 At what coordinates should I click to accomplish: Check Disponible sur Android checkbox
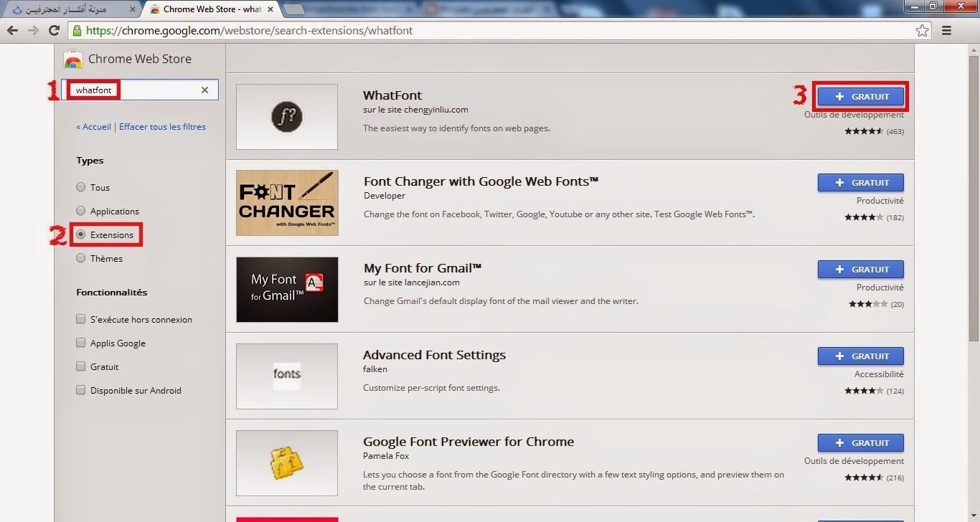[80, 390]
